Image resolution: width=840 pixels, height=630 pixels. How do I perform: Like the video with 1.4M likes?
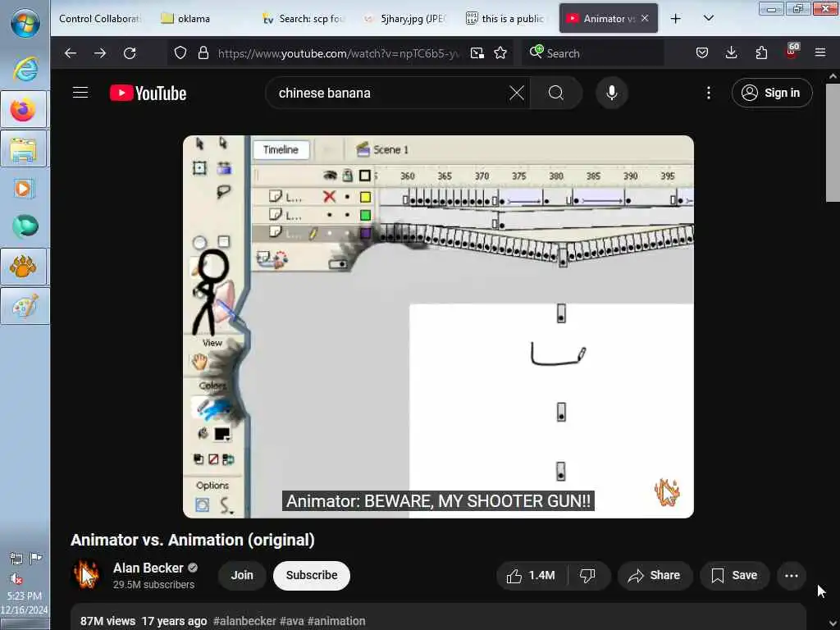coord(532,576)
